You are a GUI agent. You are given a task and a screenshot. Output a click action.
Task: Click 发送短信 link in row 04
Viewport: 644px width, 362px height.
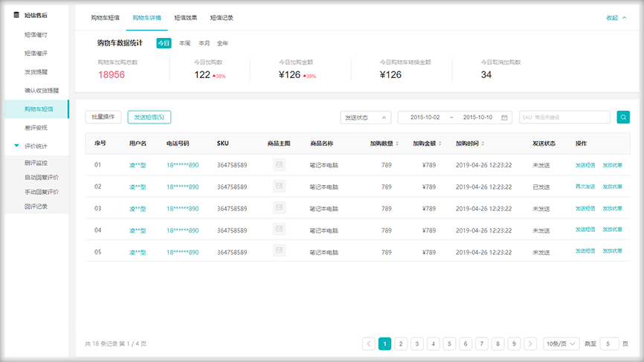[x=585, y=230]
